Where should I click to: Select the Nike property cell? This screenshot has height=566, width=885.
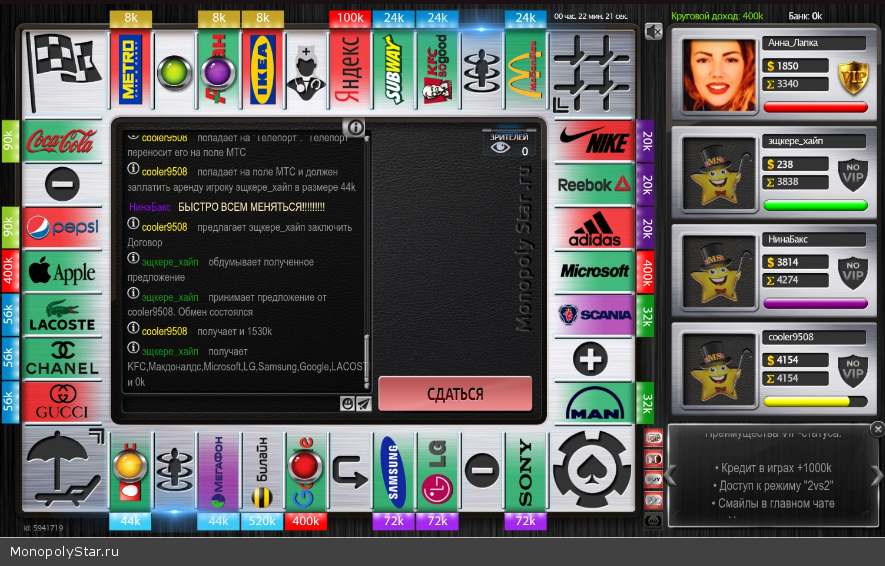coord(594,140)
